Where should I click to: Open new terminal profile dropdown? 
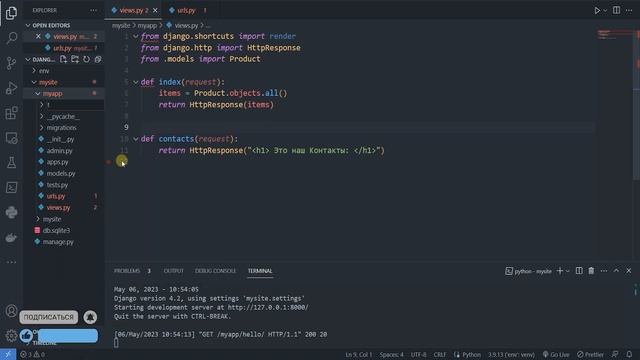[x=567, y=271]
